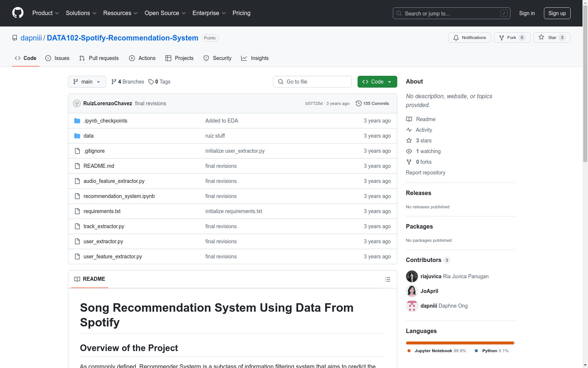Click the Star icon button
Viewport: 588px width, 368px height.
541,37
